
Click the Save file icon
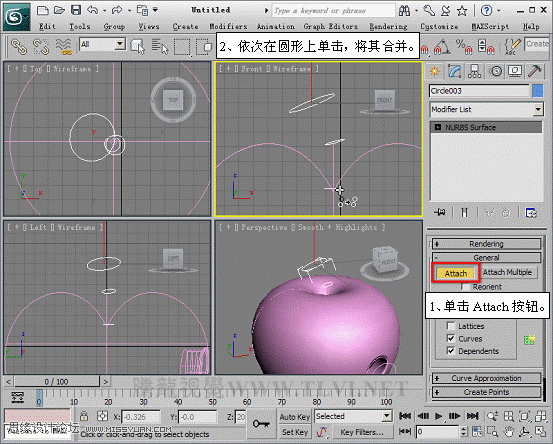(76, 10)
